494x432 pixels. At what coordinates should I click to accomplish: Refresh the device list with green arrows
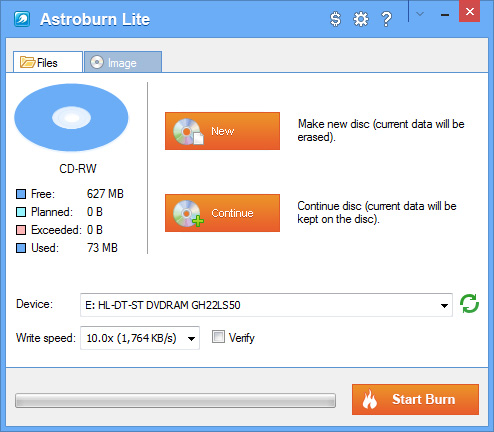click(x=469, y=303)
